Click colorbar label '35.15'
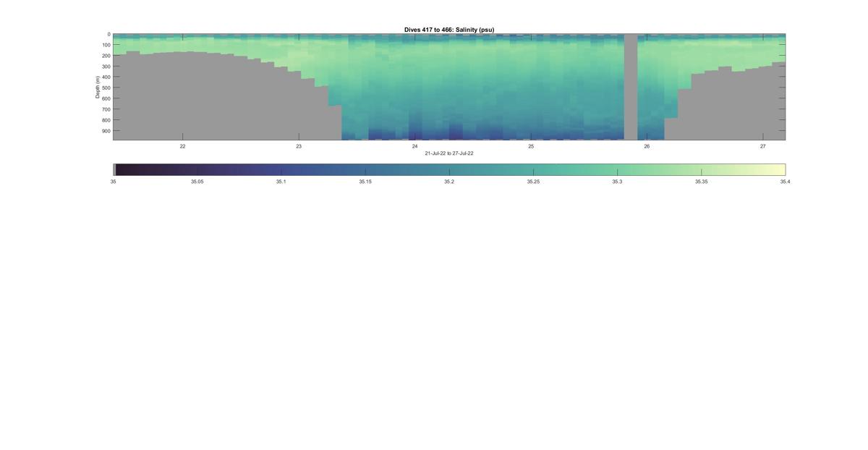This screenshot has height=450, width=868. (365, 182)
